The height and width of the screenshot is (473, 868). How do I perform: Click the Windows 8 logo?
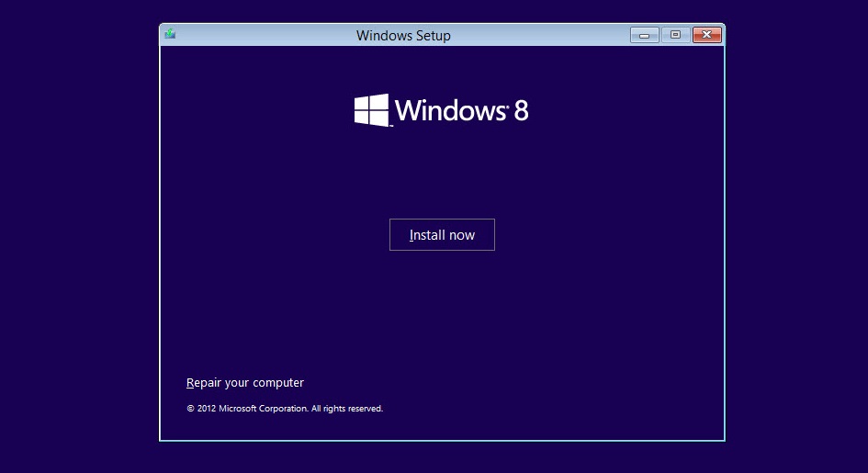441,110
